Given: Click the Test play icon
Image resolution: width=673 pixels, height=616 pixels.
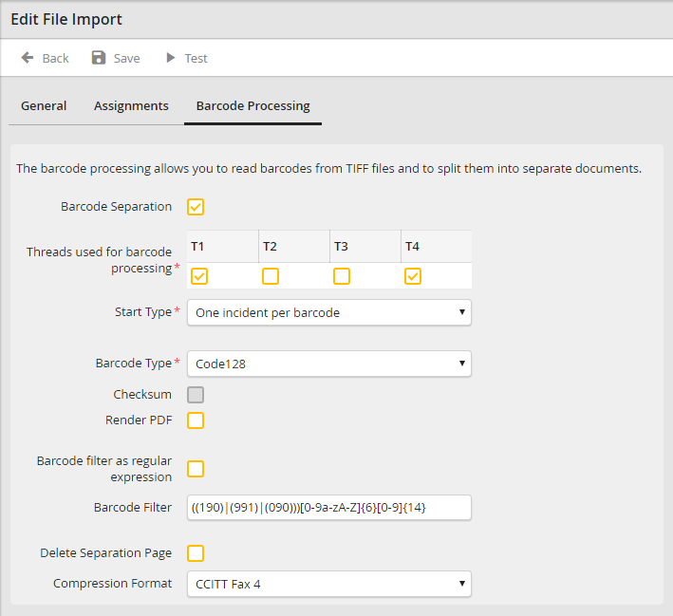Looking at the screenshot, I should tap(171, 58).
